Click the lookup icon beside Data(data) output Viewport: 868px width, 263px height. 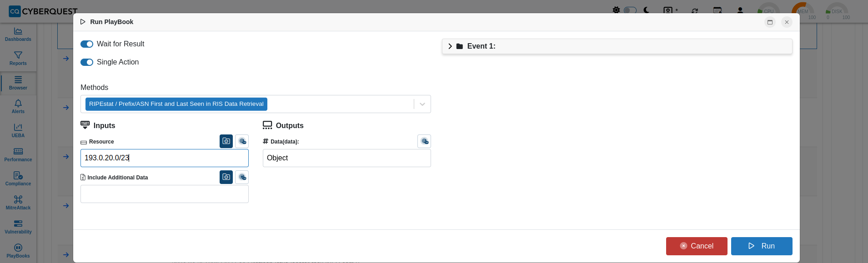tap(424, 141)
